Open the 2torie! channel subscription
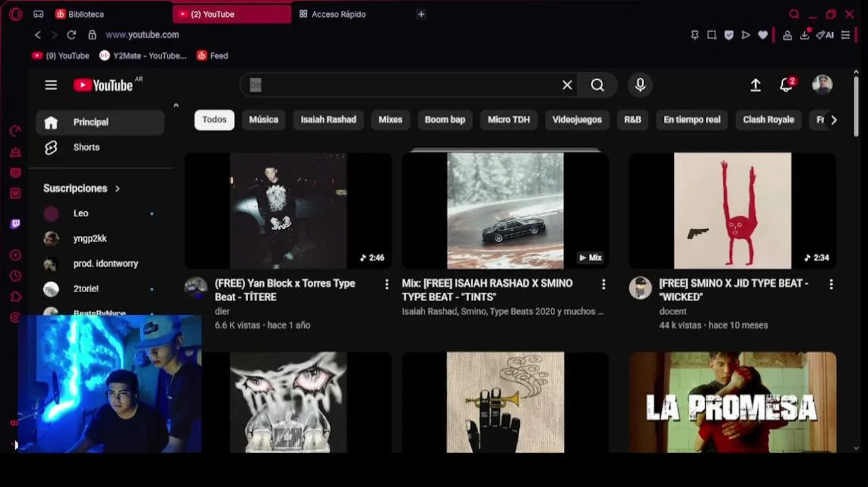The height and width of the screenshot is (487, 868). [100, 288]
